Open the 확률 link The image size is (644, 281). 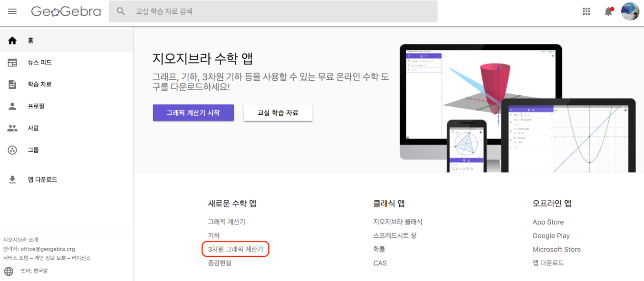pos(379,249)
